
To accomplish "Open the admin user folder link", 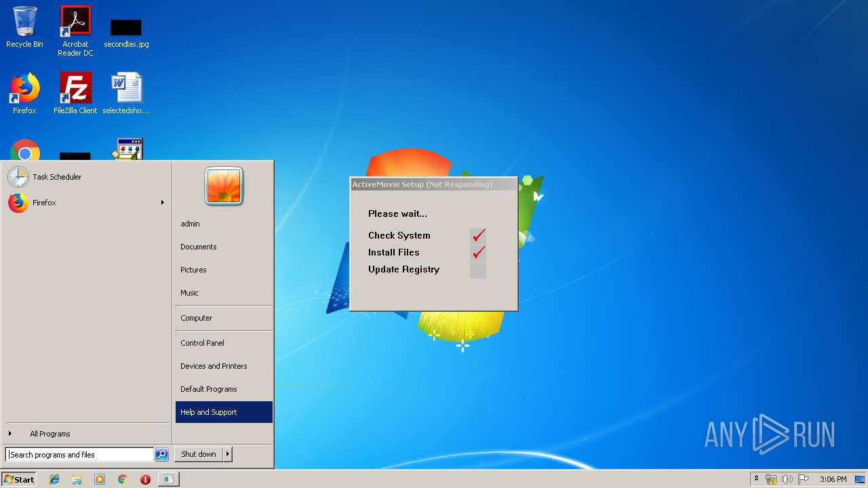I will tap(224, 224).
